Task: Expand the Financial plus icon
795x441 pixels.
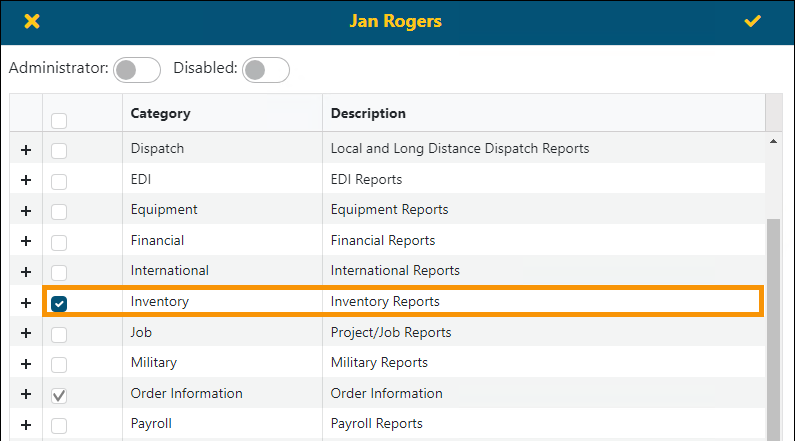Action: [26, 241]
